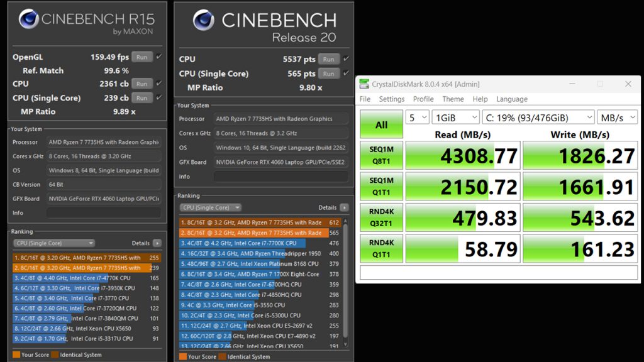Select the i7-4770K CPU row in R15 ranking

pyautogui.click(x=86, y=278)
